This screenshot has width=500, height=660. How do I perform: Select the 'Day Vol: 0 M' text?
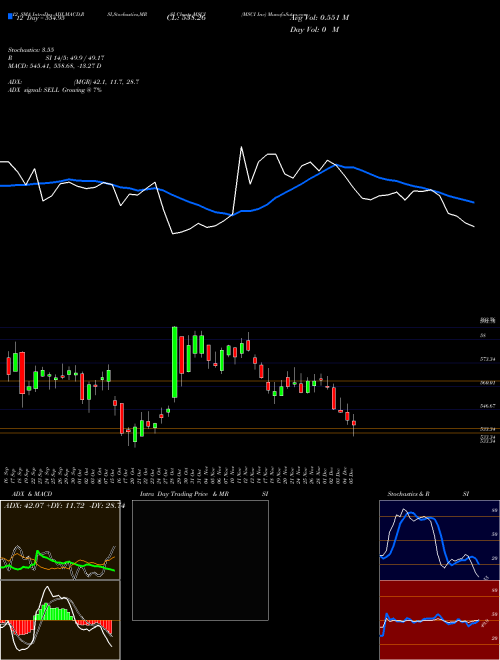click(314, 29)
